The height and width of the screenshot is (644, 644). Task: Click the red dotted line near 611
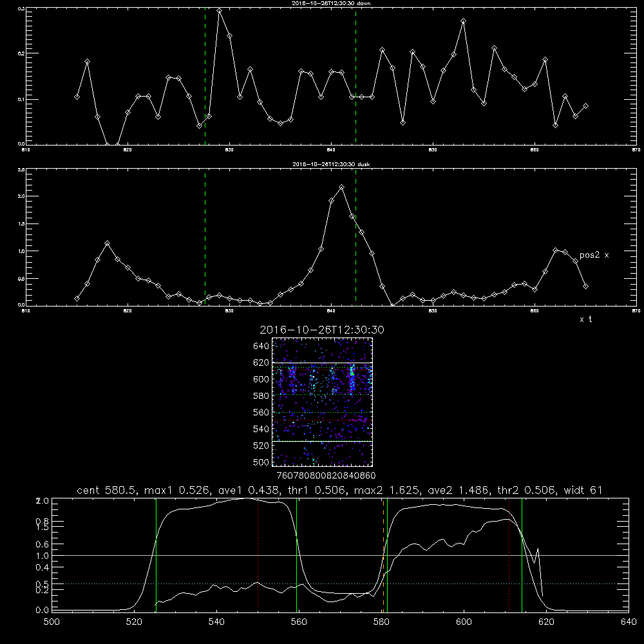point(509,555)
